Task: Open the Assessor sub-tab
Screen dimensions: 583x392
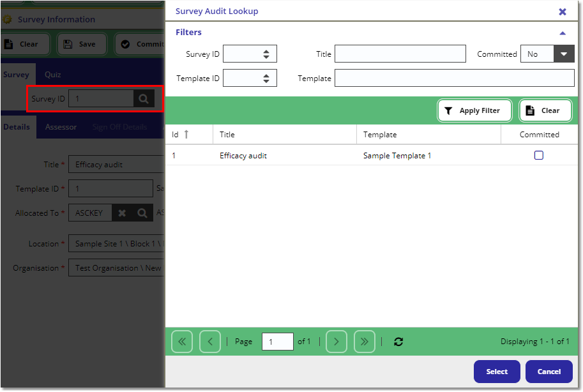Action: pos(61,127)
